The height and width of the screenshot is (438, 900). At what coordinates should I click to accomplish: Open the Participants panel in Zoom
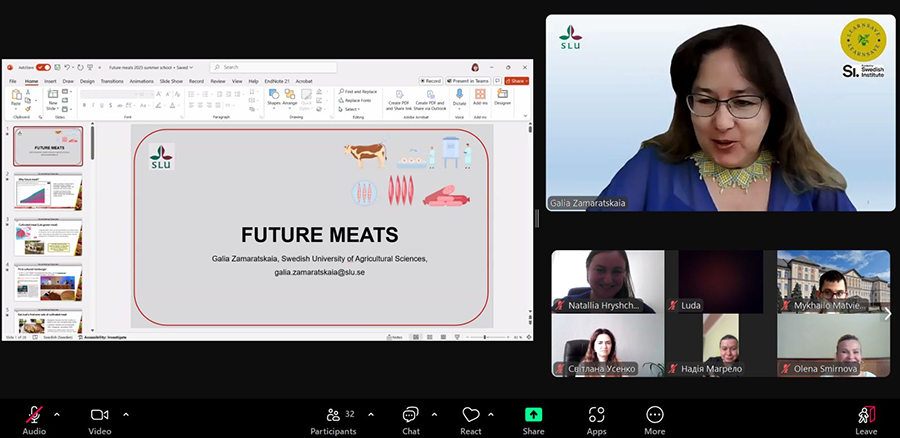point(333,420)
